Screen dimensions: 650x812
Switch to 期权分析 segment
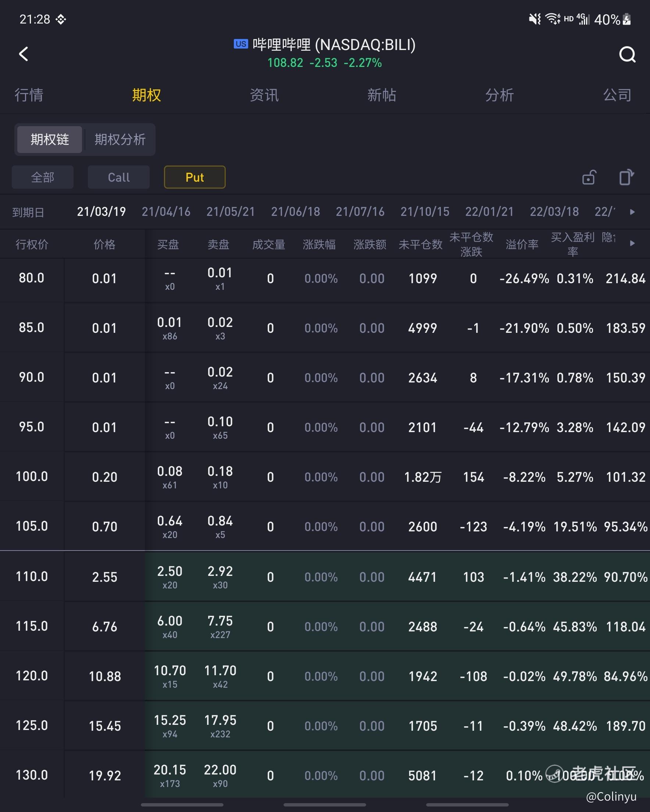[x=120, y=139]
